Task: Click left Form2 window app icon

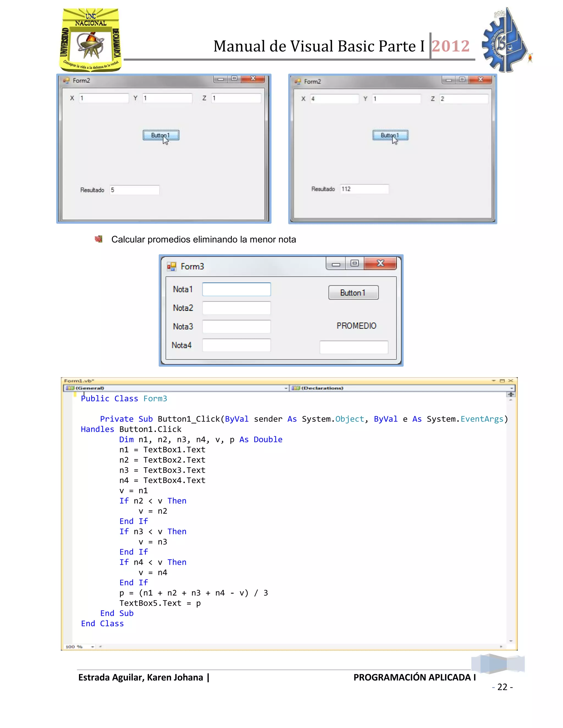Action: tap(66, 81)
